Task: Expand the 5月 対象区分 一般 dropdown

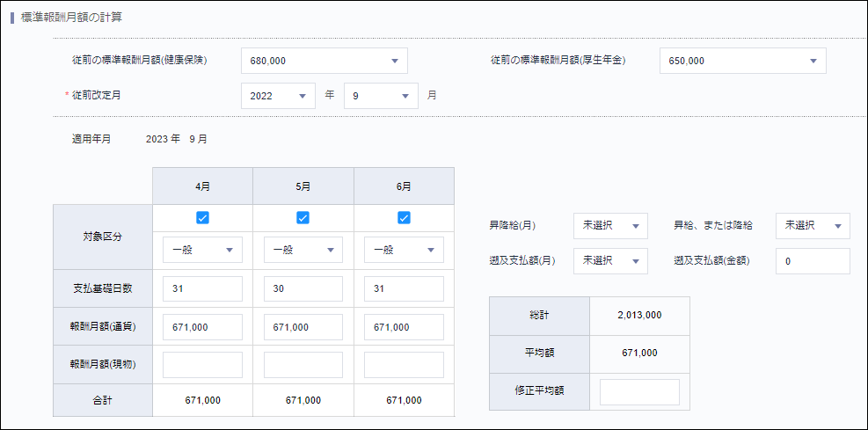Action: point(303,251)
